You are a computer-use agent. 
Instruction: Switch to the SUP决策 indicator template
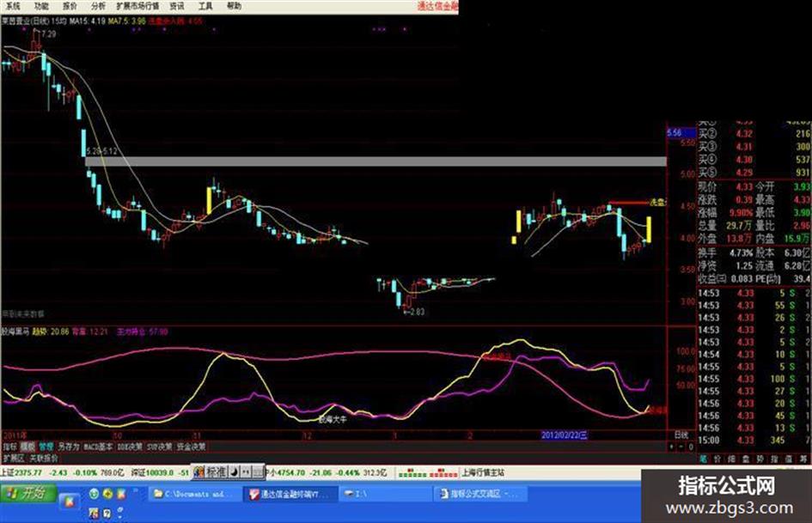coord(160,447)
